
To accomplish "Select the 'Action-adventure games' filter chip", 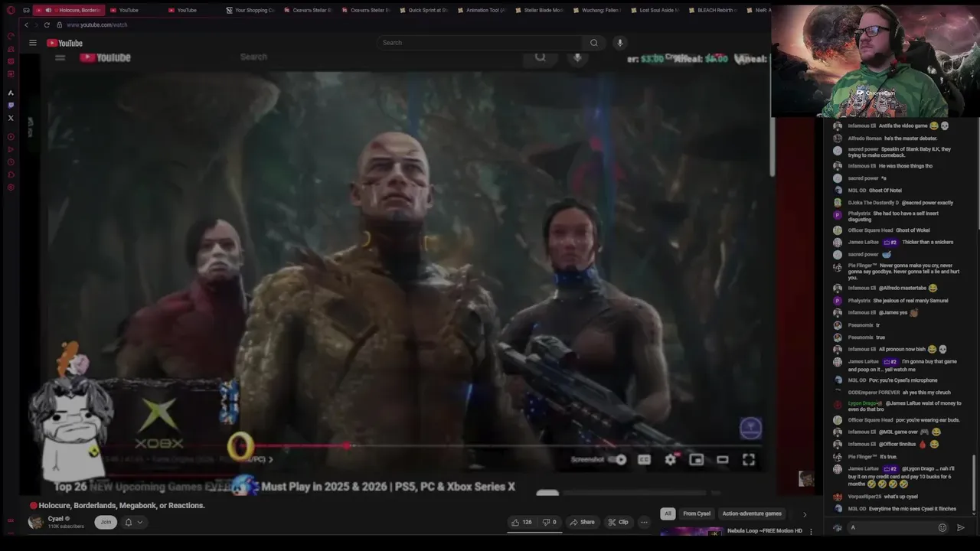I will (752, 514).
